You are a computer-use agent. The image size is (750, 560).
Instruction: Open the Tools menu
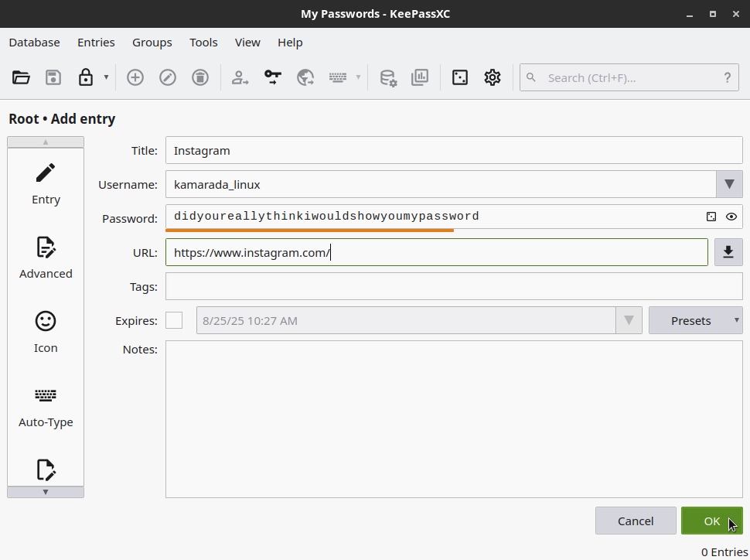pyautogui.click(x=204, y=43)
